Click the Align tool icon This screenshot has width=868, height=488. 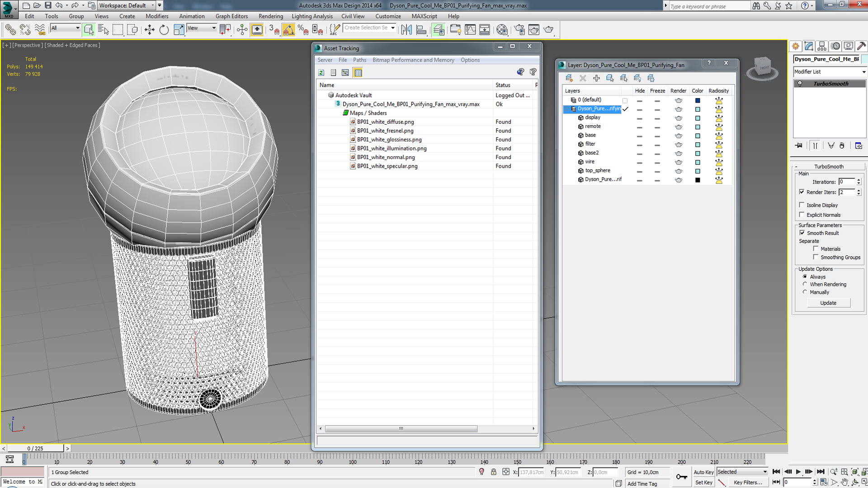[x=421, y=30]
